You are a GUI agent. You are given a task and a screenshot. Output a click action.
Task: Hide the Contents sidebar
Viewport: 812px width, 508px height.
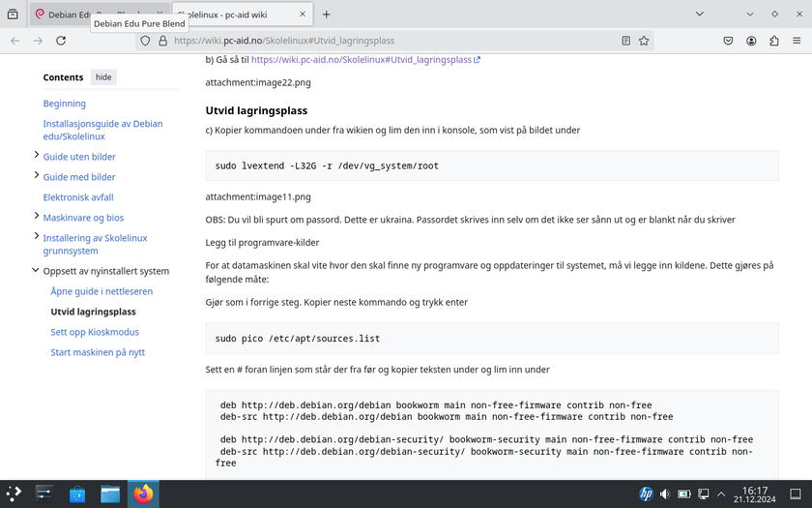(x=103, y=77)
